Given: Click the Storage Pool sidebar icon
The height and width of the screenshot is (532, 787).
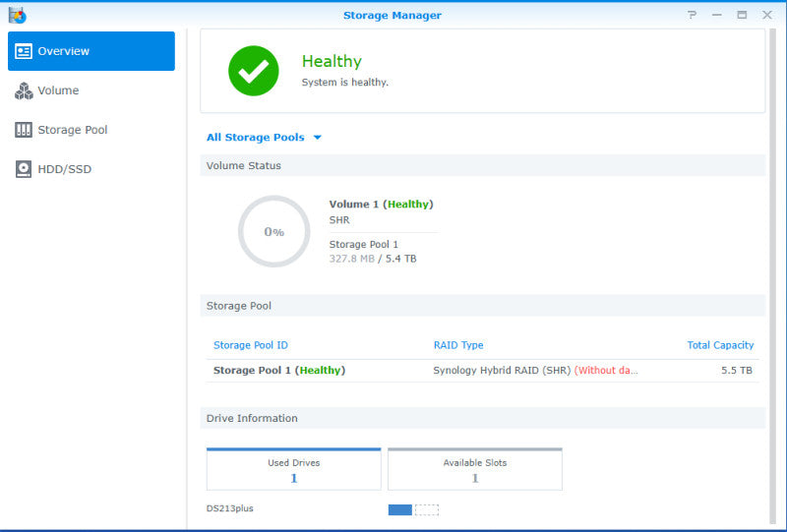Looking at the screenshot, I should (x=24, y=130).
